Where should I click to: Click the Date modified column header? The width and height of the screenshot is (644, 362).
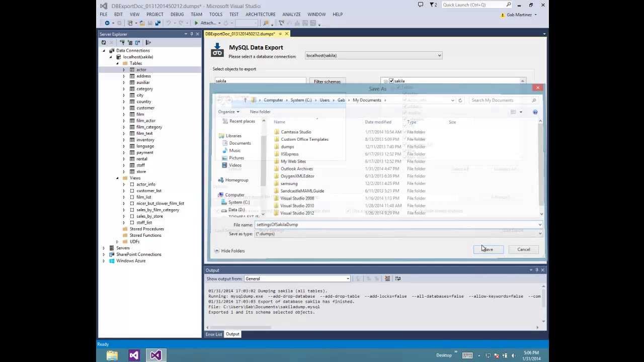[x=378, y=122]
